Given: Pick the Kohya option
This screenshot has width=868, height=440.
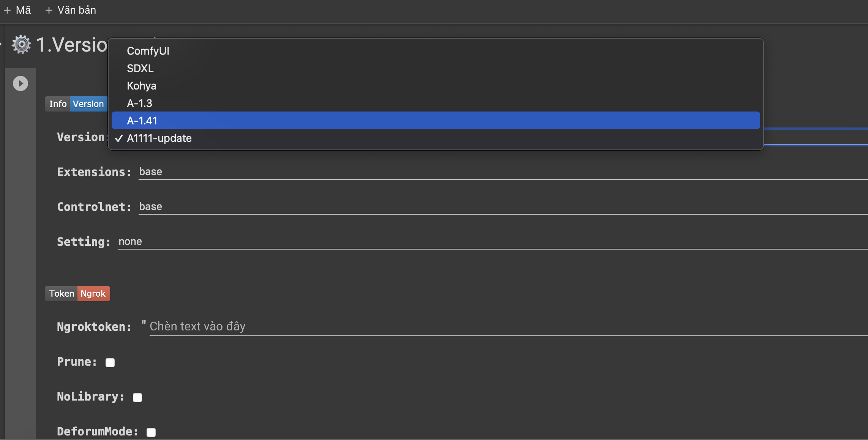Looking at the screenshot, I should (x=141, y=86).
